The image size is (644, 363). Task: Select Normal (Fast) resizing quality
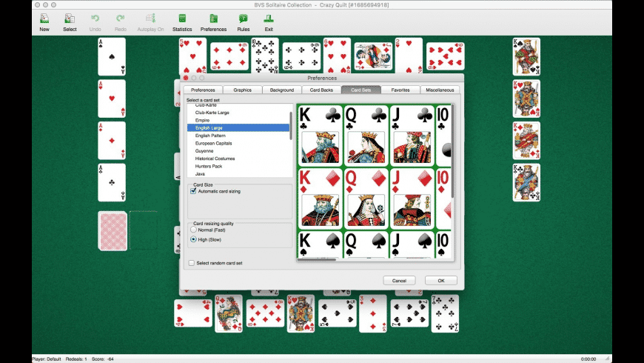[193, 230]
